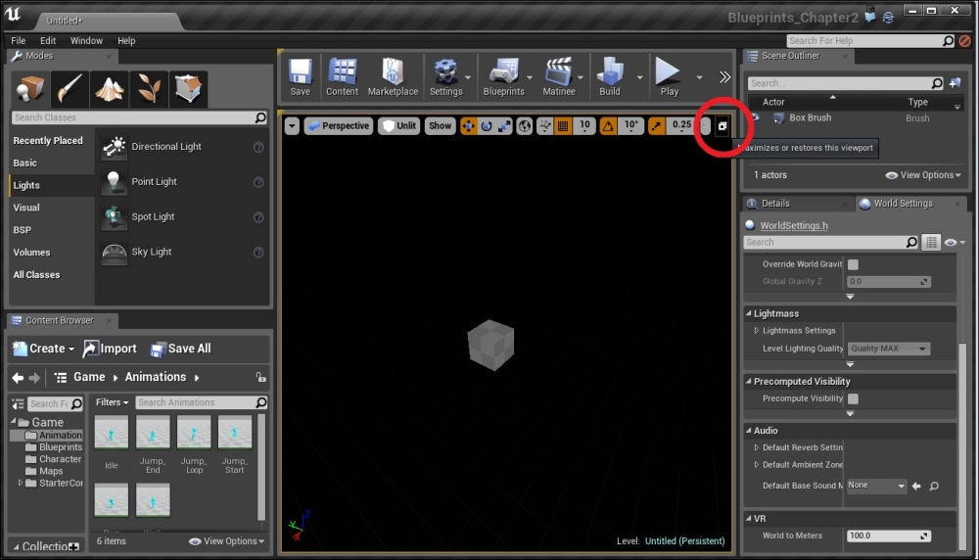Click the Play button in toolbar
Screen dimensions: 979x560
click(x=669, y=77)
